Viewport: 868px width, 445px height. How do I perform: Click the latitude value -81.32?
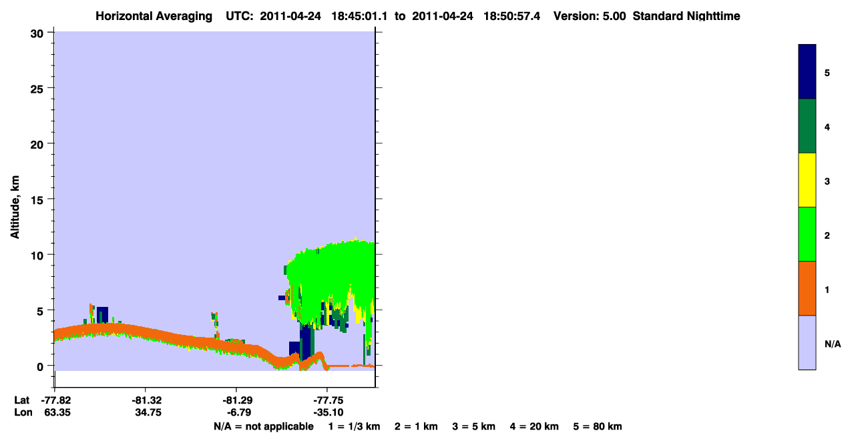click(146, 400)
